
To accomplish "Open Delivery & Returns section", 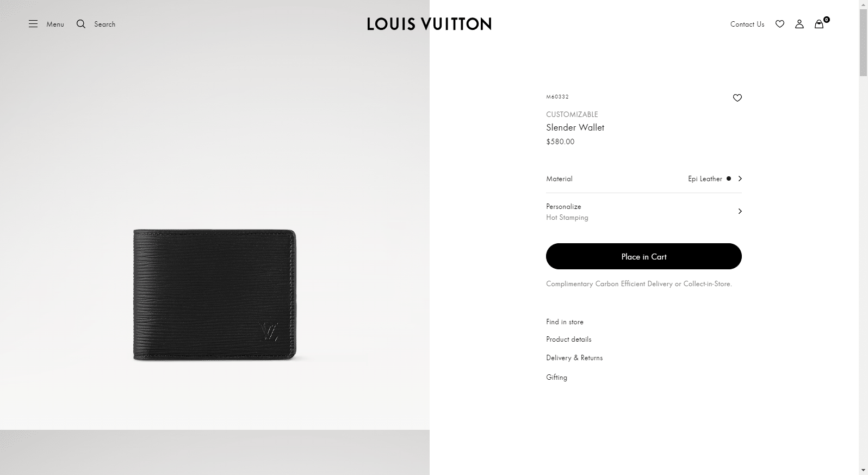I will tap(574, 358).
